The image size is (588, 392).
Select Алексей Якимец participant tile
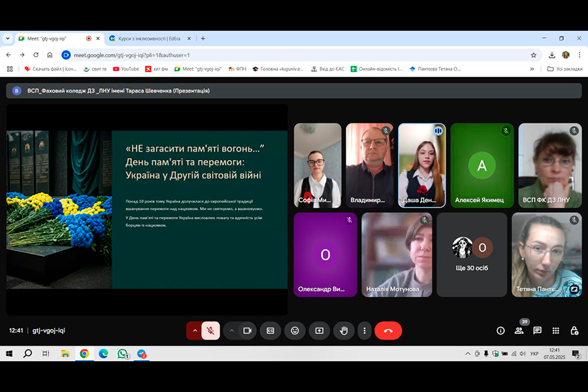tap(482, 165)
